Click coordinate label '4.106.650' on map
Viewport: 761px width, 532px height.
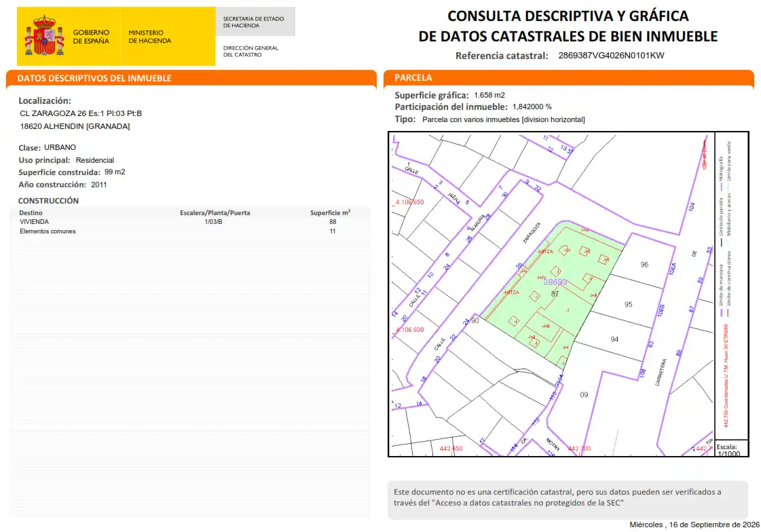point(409,202)
